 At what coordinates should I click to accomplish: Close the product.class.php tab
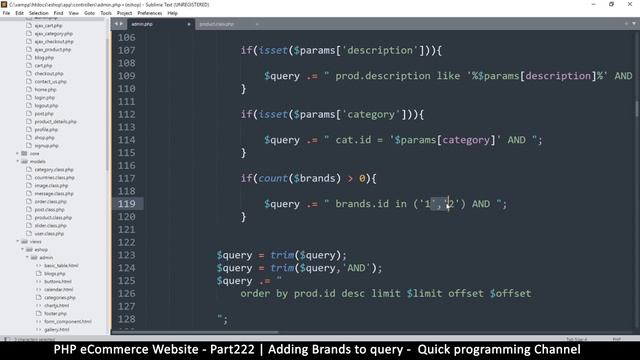[x=257, y=24]
